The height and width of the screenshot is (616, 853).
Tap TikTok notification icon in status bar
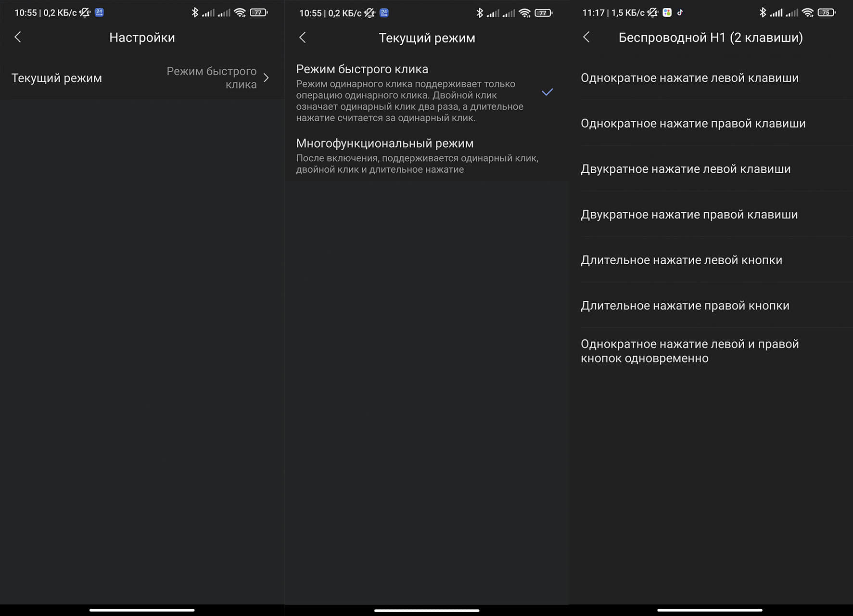(680, 13)
